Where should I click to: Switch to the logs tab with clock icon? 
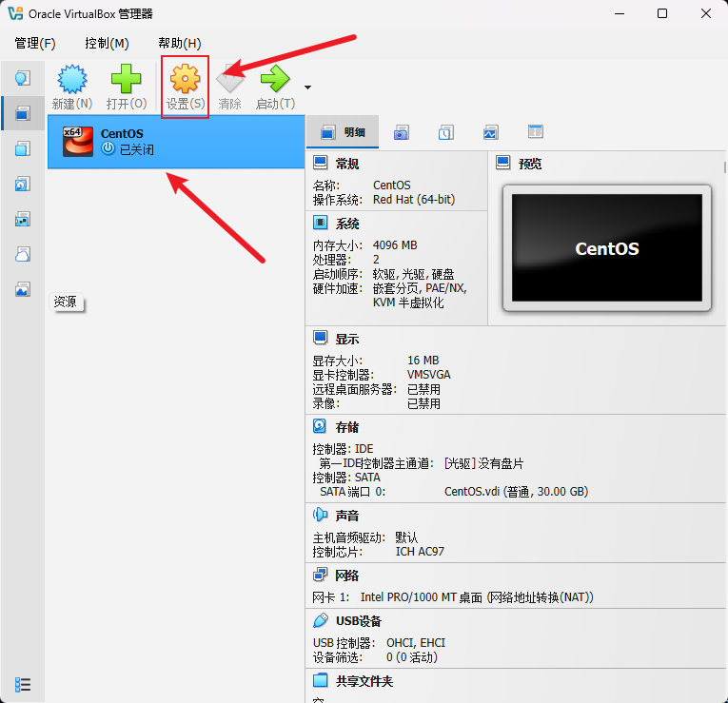445,133
